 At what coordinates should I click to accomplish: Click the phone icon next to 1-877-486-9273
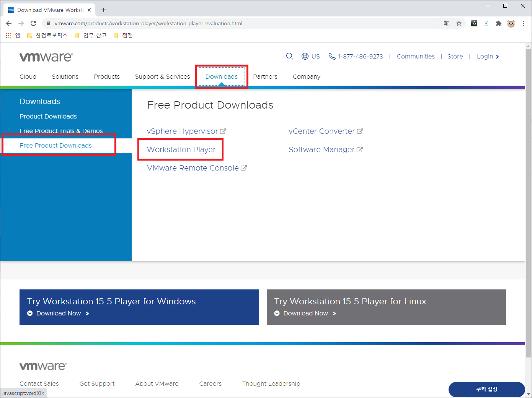pyautogui.click(x=332, y=56)
